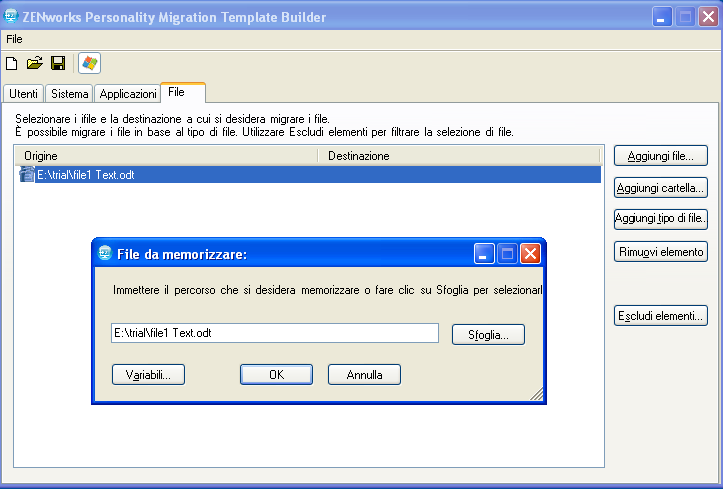Image resolution: width=723 pixels, height=489 pixels.
Task: Click icon in File da memorizzare title bar
Action: point(105,253)
